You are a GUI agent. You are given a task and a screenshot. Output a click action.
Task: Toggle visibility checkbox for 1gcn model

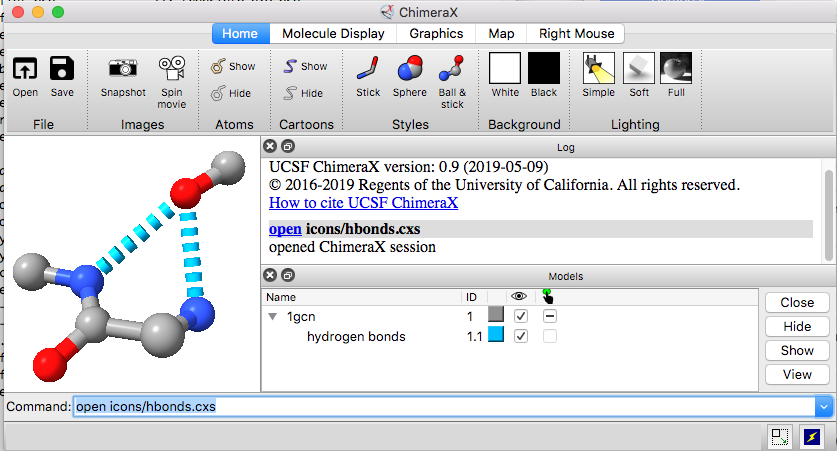(520, 315)
